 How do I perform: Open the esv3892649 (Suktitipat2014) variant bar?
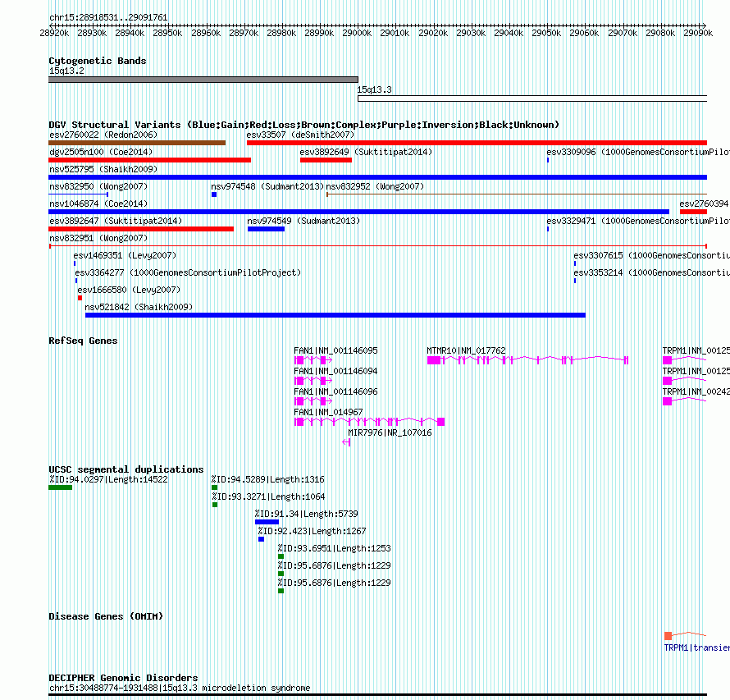pyautogui.click(x=326, y=160)
